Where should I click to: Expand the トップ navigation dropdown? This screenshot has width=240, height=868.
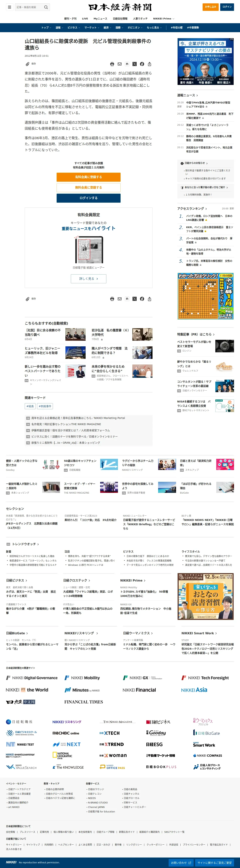[46, 28]
